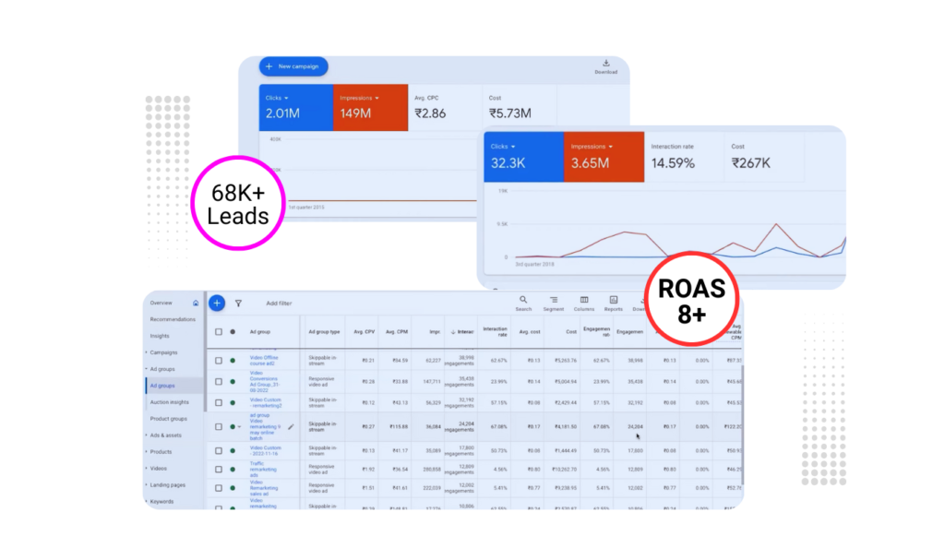
Task: Click the Download icon above the metrics
Action: point(606,64)
